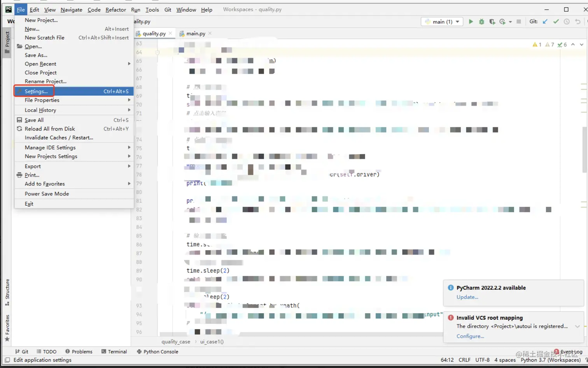This screenshot has width=588, height=368.
Task: Click the Print... menu entry
Action: pos(74,175)
